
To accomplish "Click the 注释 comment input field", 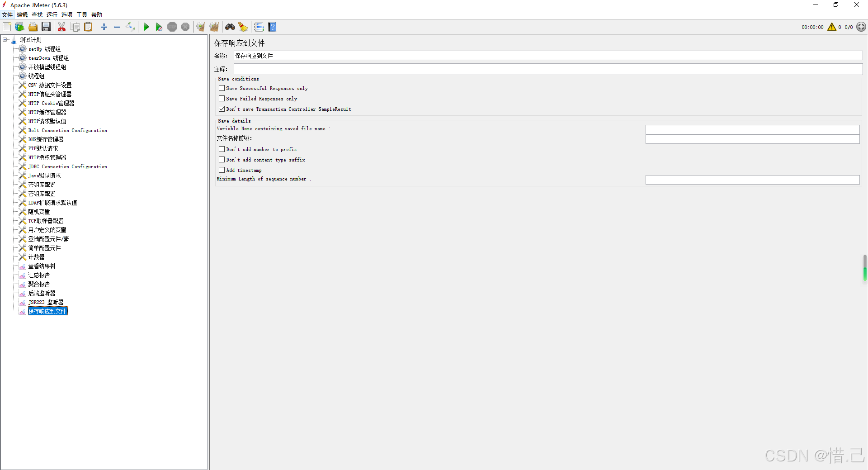I will coord(548,69).
